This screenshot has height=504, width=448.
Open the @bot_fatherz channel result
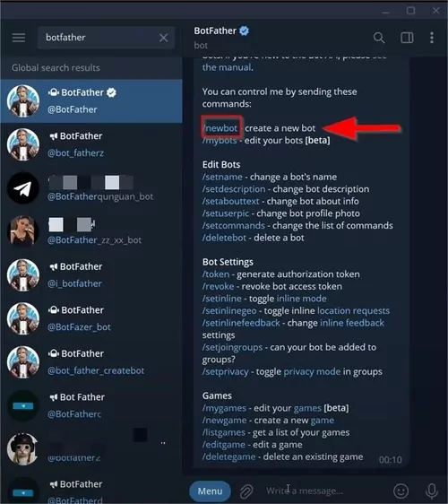coord(91,144)
